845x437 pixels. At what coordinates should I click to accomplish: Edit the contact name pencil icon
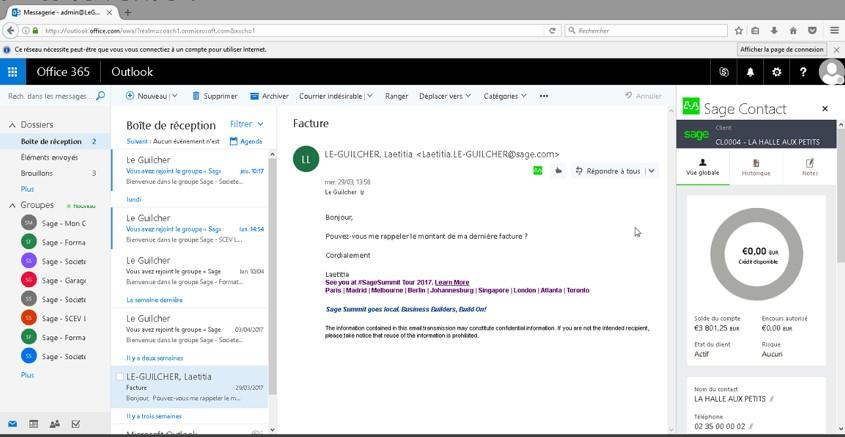(x=772, y=399)
